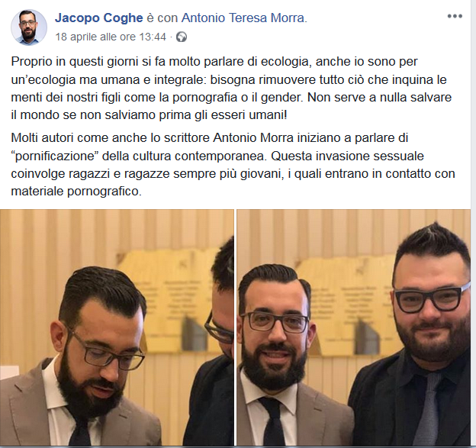The image size is (476, 448).
Task: Click the globe public audience icon
Action: (182, 37)
